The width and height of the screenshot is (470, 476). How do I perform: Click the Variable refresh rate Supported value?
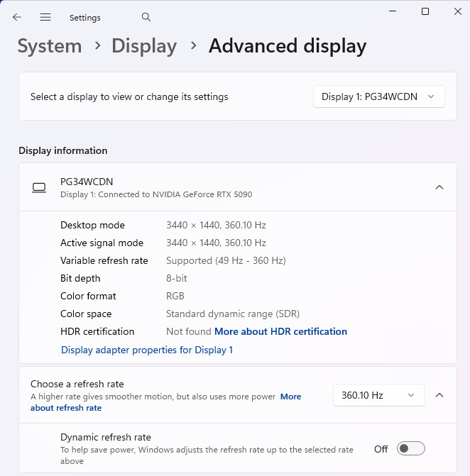(x=226, y=260)
